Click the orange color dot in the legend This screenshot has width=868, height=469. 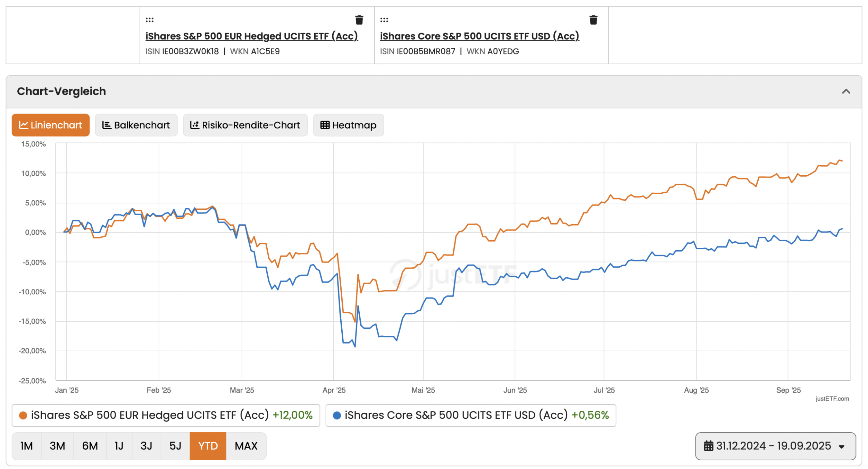[x=23, y=416]
